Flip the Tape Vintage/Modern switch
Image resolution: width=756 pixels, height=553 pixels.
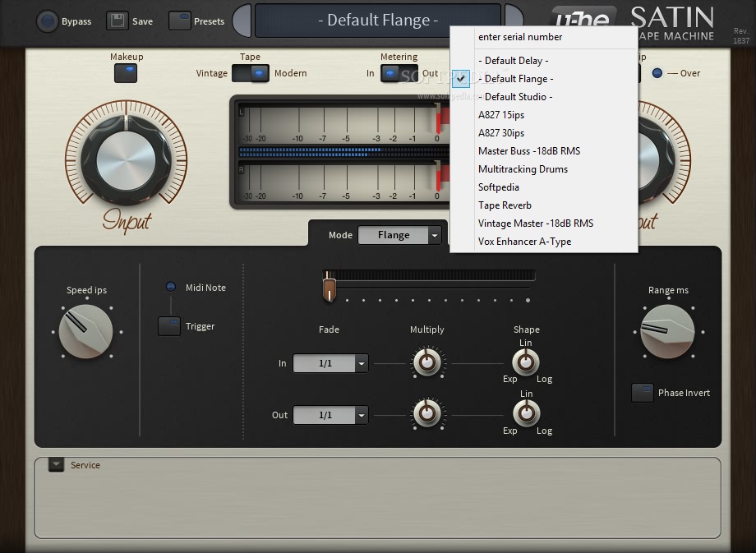pos(251,73)
